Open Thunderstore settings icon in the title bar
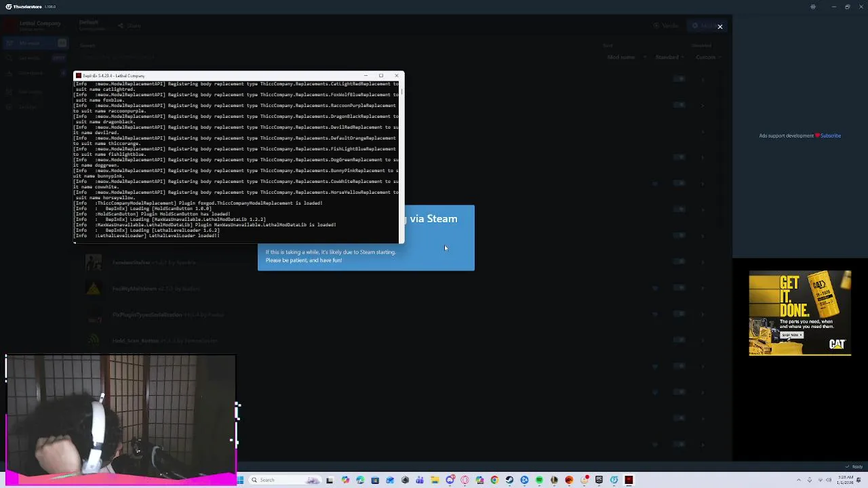 pos(813,7)
